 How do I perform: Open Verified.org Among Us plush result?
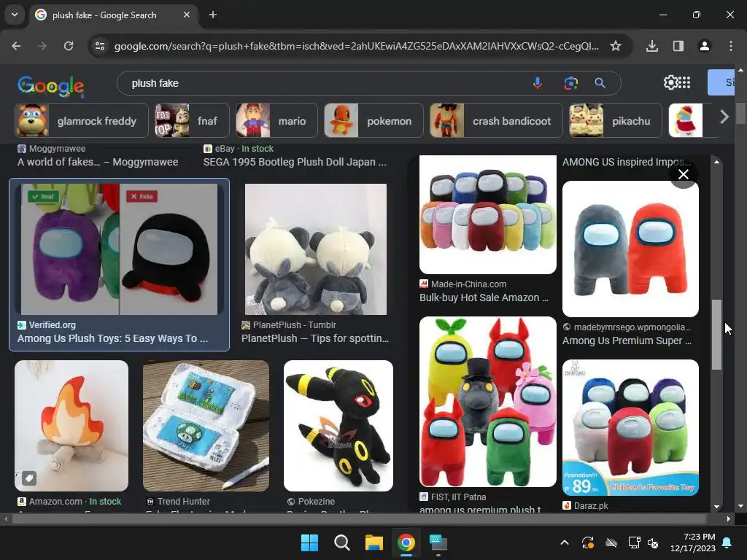[x=112, y=338]
